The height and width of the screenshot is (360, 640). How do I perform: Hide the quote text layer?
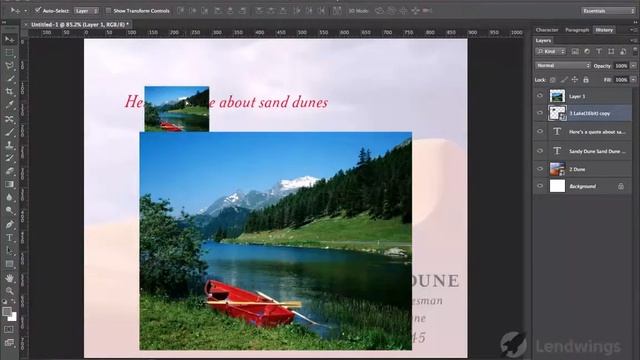(x=540, y=132)
